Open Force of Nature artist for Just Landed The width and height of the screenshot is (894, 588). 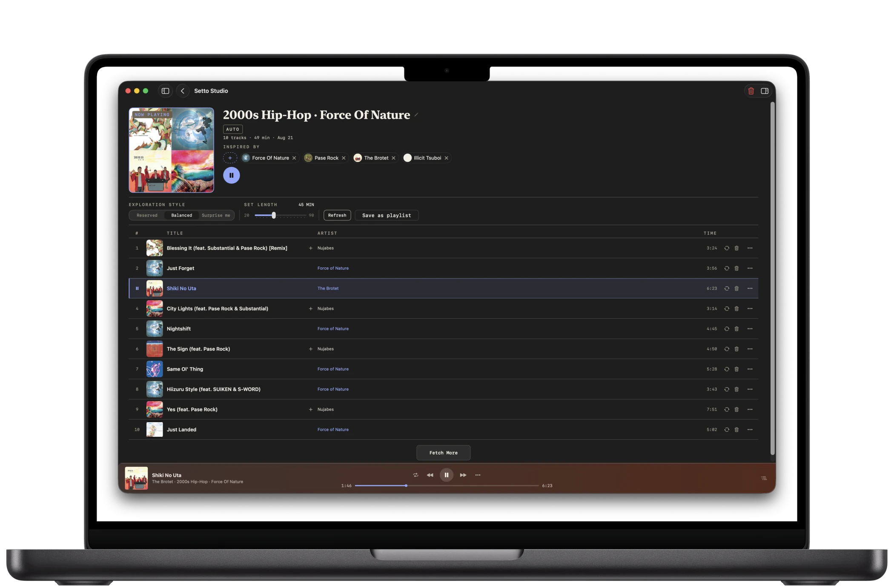333,430
